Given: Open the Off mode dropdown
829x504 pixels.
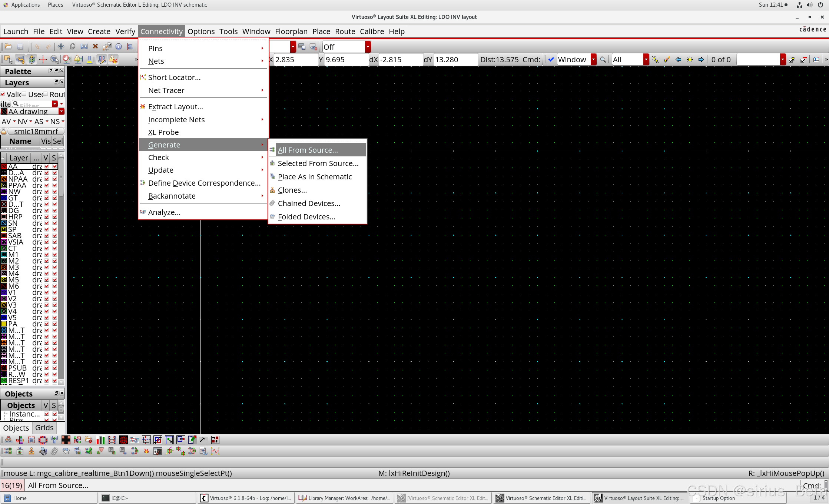Looking at the screenshot, I should [368, 47].
